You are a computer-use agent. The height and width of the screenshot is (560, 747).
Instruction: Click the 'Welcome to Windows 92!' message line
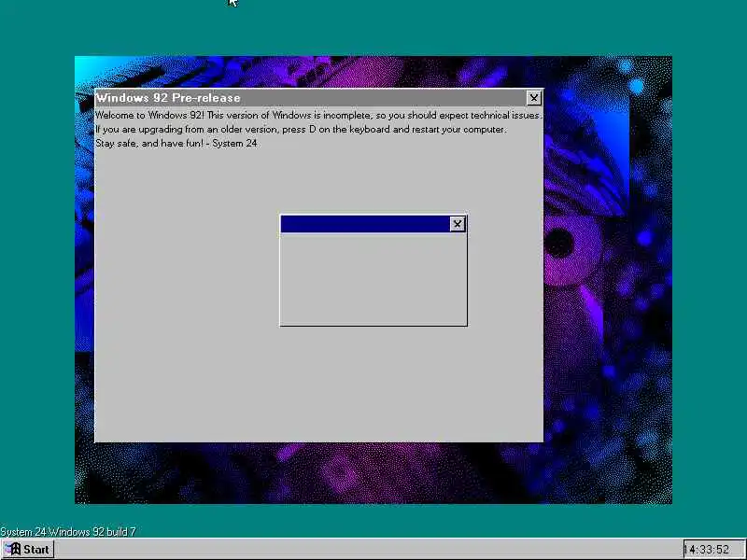point(318,115)
